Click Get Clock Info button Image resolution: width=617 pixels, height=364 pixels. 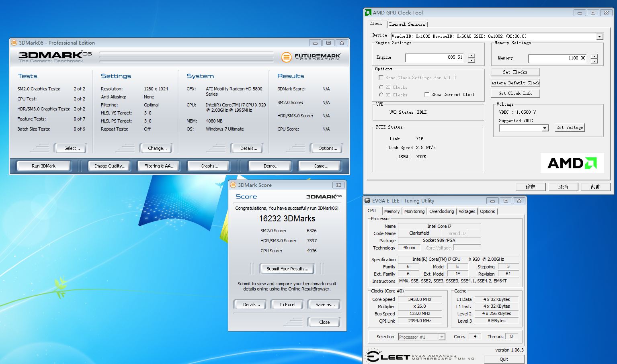click(x=515, y=93)
